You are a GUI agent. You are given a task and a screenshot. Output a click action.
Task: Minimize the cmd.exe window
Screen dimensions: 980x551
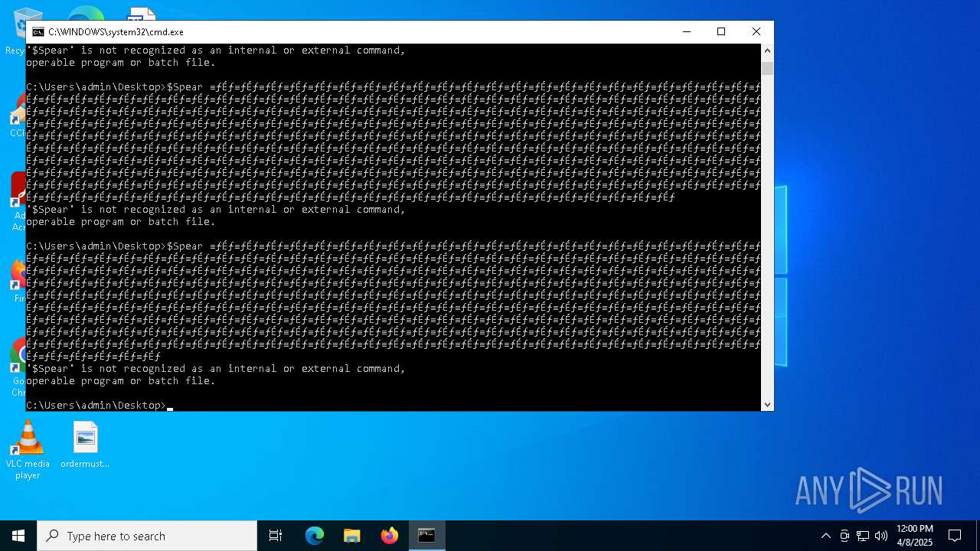pyautogui.click(x=686, y=31)
